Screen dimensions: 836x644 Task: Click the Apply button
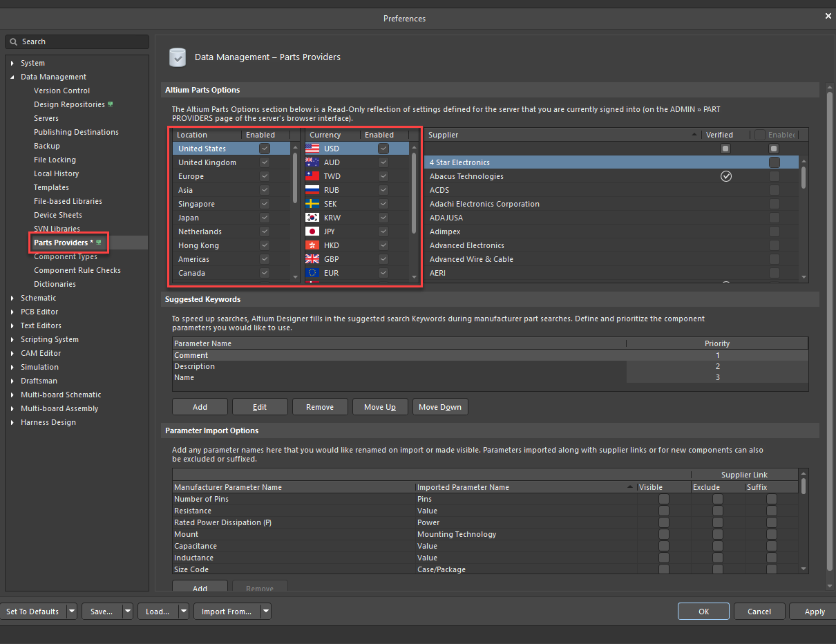coord(814,612)
